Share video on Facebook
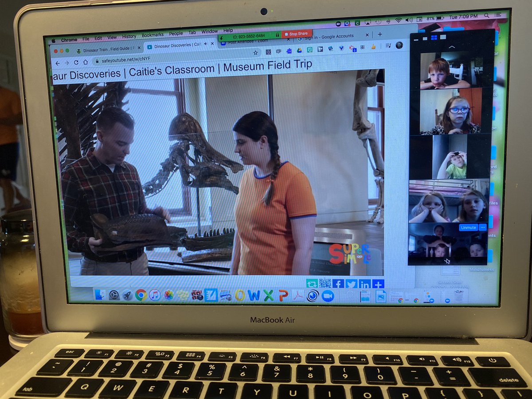This screenshot has height=399, width=532. pos(338,284)
